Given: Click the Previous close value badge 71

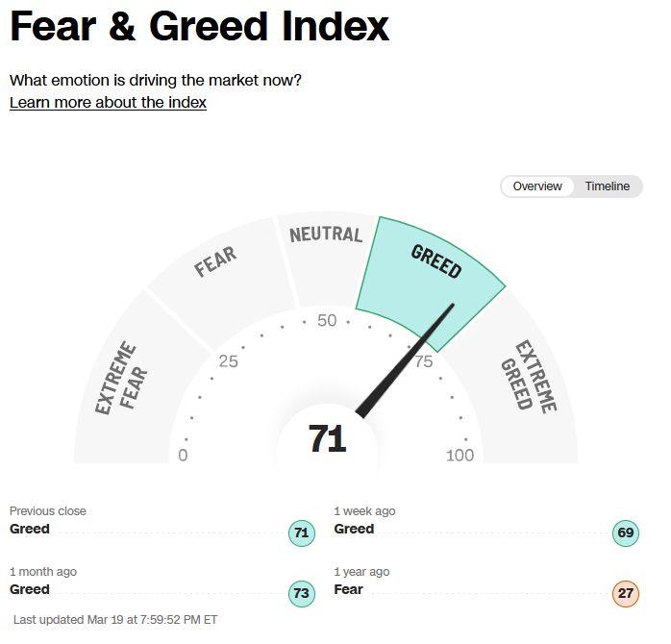Looking at the screenshot, I should (x=302, y=533).
